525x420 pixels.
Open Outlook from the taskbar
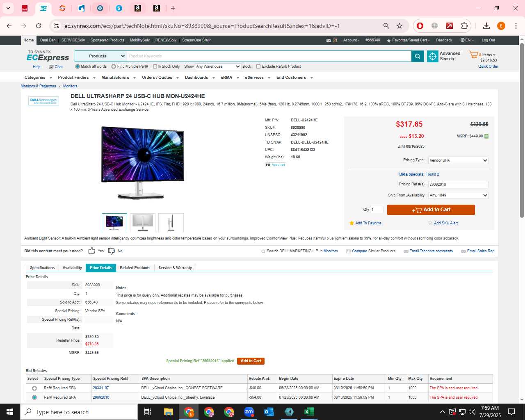click(269, 412)
